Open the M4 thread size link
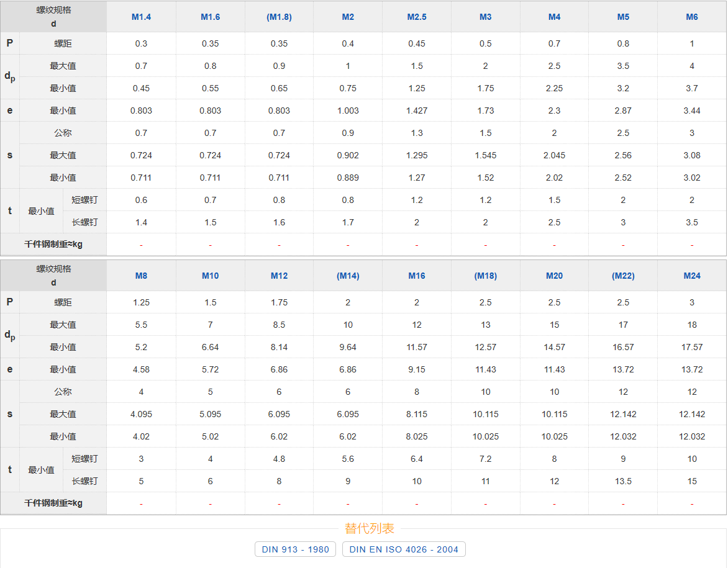Viewport: 728px width, 568px height. (x=554, y=17)
